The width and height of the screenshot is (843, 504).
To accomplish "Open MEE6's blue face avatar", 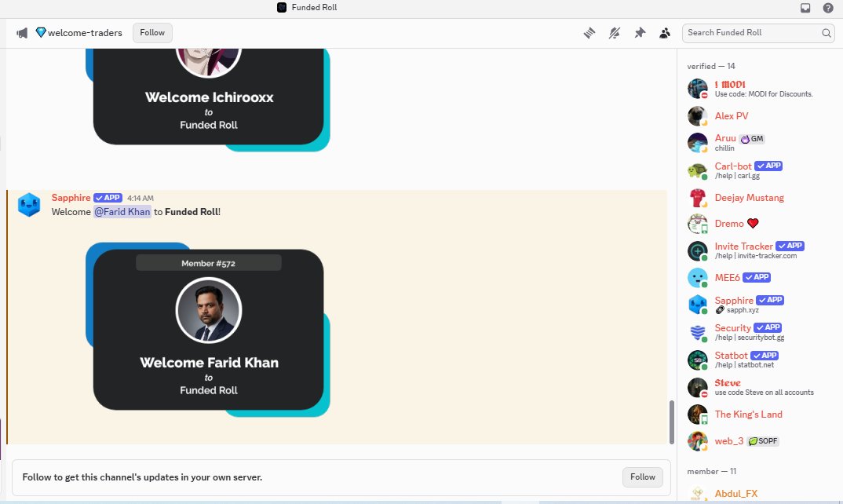I will [697, 278].
